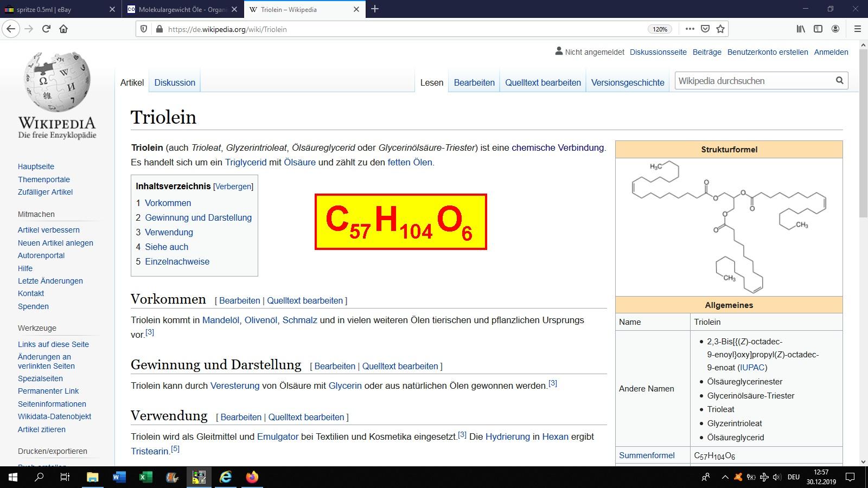Click the Triolein structure formula image
Viewport: 868px width, 488px height.
click(729, 227)
